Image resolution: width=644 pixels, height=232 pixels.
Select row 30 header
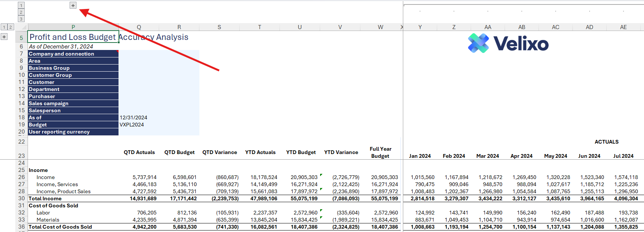pyautogui.click(x=21, y=198)
